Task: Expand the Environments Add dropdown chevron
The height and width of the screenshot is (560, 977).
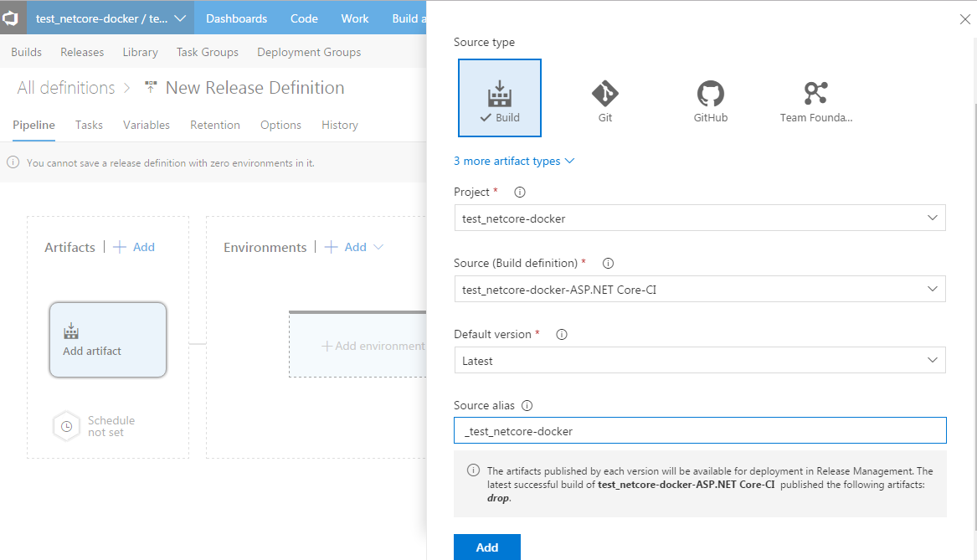Action: coord(378,247)
